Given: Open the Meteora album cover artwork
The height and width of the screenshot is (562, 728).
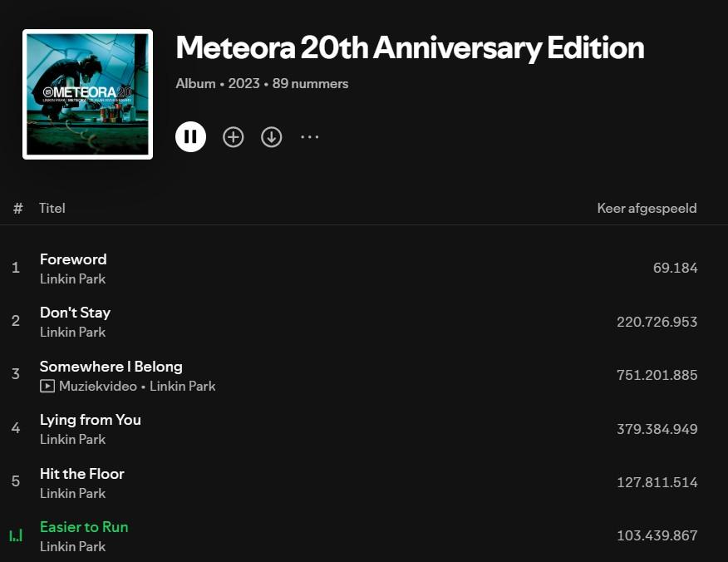Looking at the screenshot, I should [x=88, y=94].
